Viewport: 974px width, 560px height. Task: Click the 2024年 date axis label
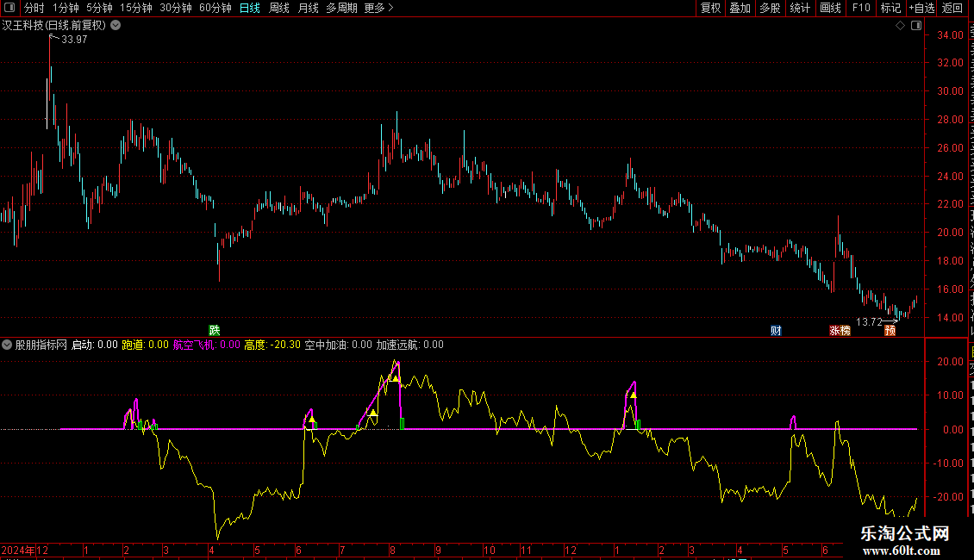pyautogui.click(x=18, y=550)
